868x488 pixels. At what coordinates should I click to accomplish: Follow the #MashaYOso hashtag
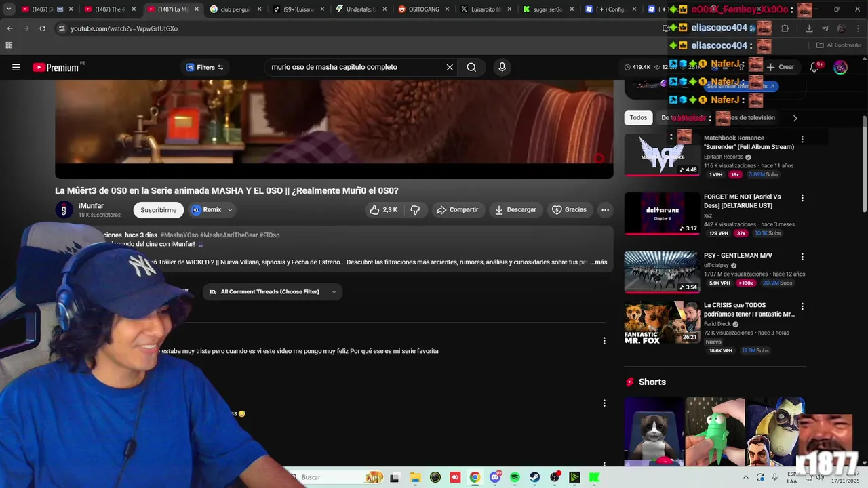179,235
